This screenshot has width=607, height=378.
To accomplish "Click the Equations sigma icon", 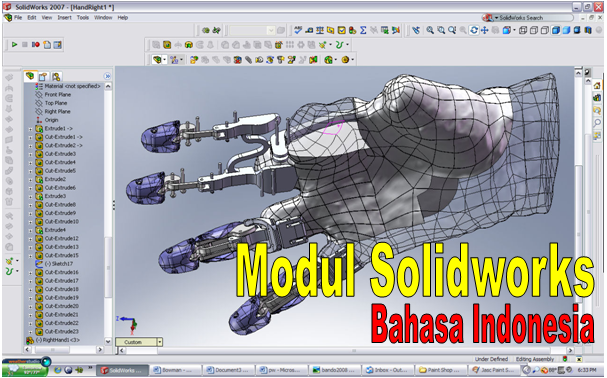I will [363, 30].
